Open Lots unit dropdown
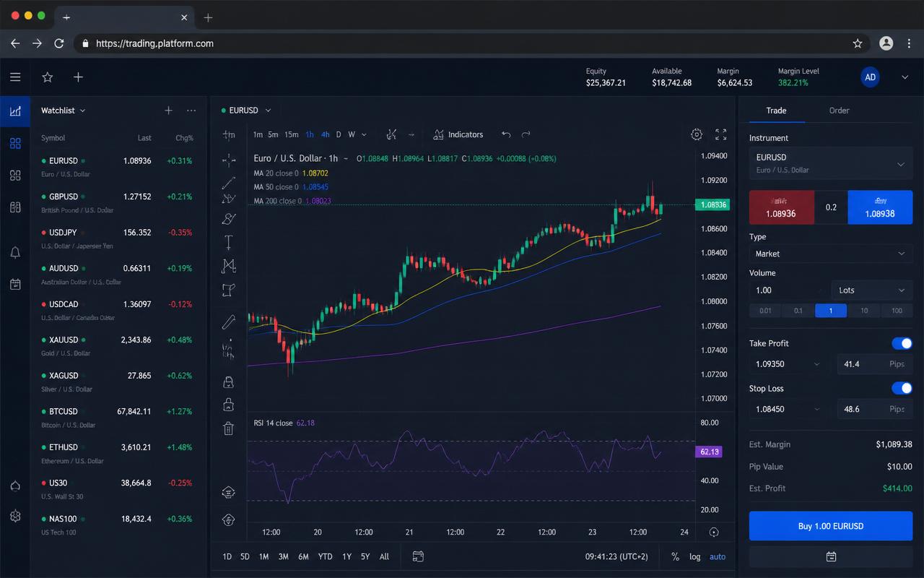Viewport: 924px width, 578px height. pos(872,290)
